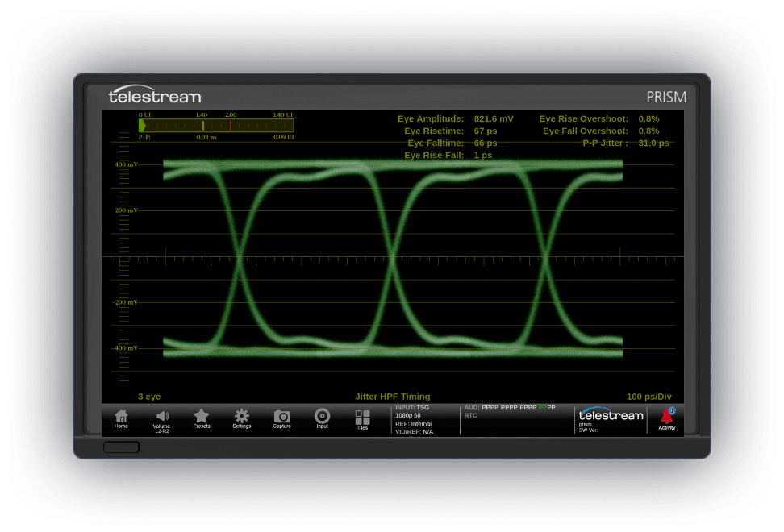Click the -200 mV axis label
Screen dimensions: 784x532
click(x=124, y=302)
